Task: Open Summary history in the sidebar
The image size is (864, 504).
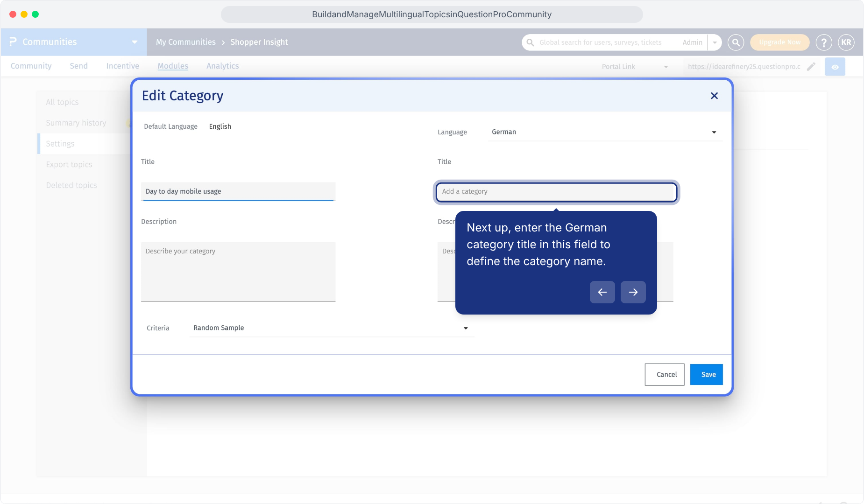Action: 76,123
